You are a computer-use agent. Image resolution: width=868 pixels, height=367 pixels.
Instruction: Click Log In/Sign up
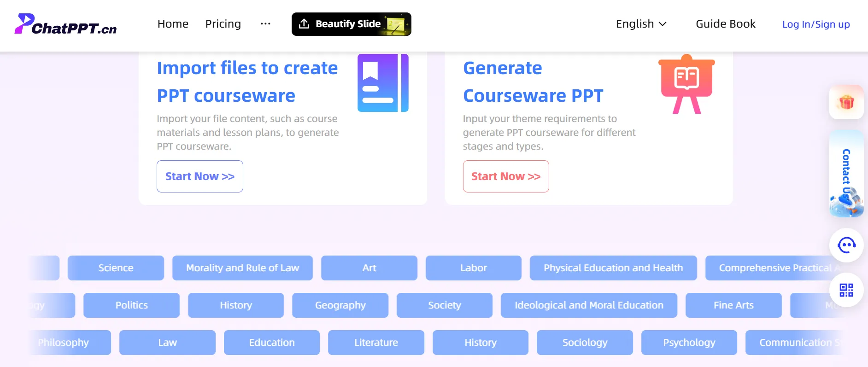point(816,24)
